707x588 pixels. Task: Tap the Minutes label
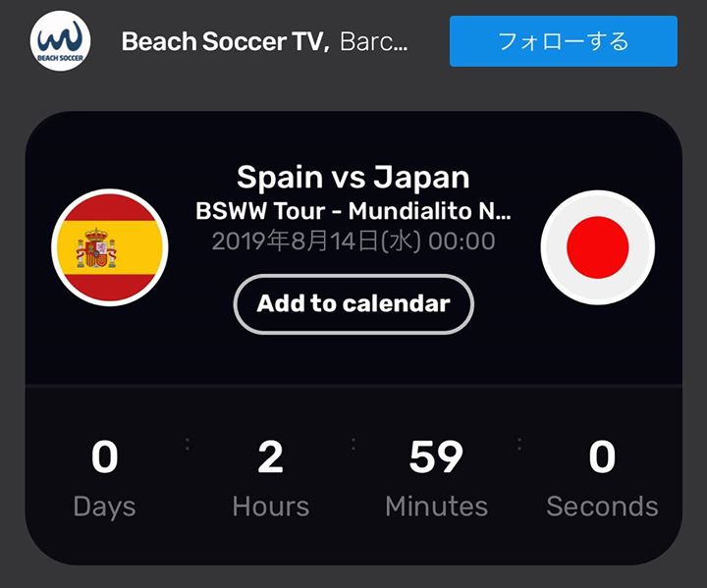436,507
